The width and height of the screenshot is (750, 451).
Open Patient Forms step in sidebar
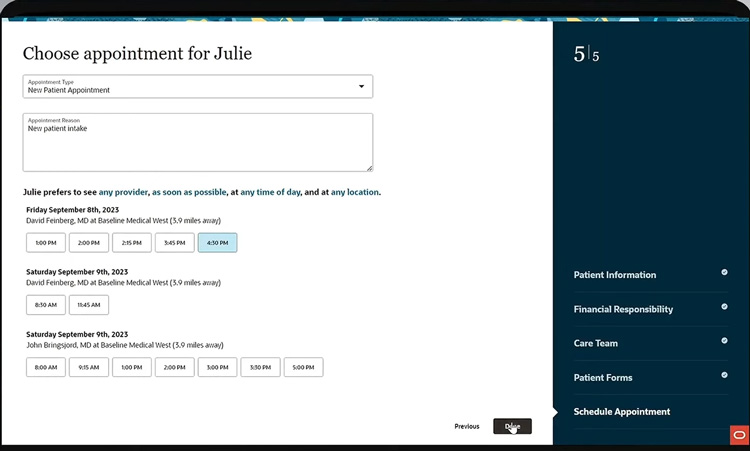point(603,378)
